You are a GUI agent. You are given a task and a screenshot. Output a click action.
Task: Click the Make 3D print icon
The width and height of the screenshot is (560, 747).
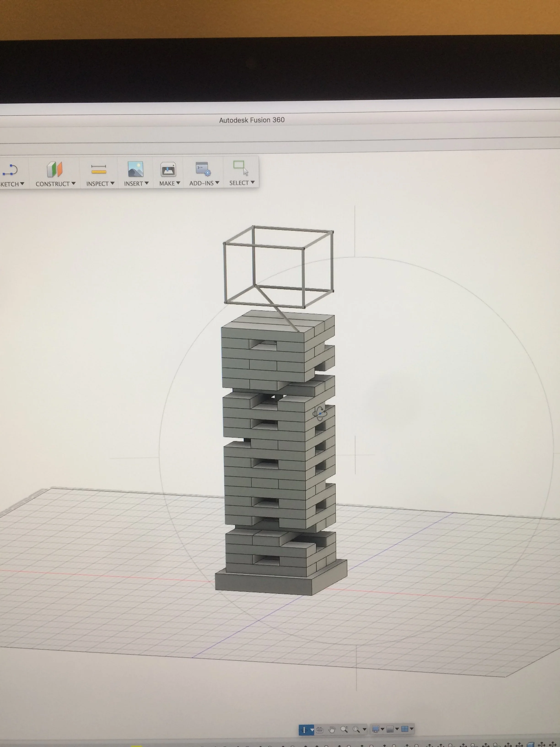168,169
